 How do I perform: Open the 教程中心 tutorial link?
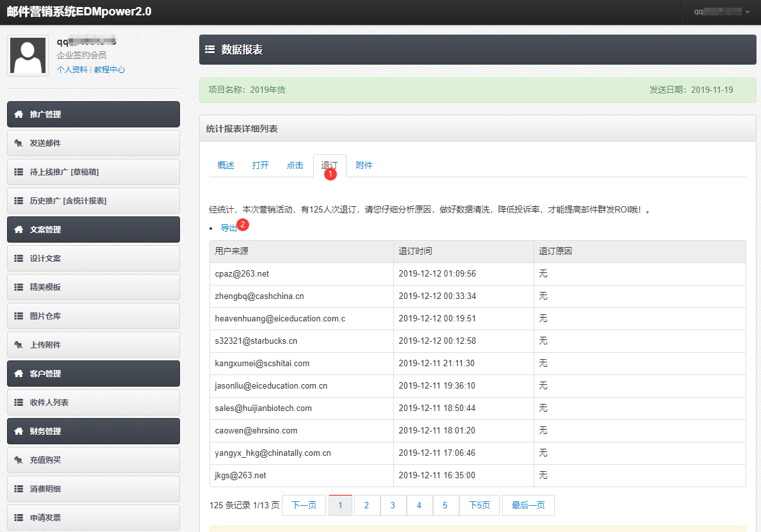[109, 69]
